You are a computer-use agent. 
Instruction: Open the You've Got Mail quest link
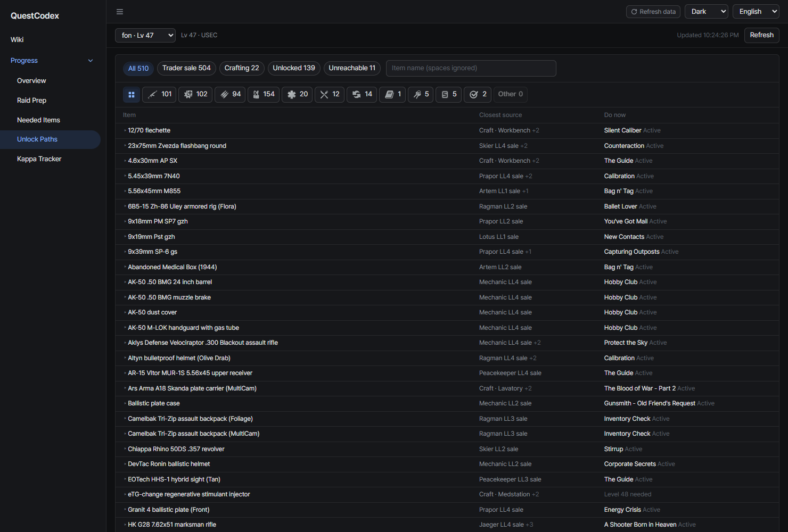pyautogui.click(x=626, y=221)
